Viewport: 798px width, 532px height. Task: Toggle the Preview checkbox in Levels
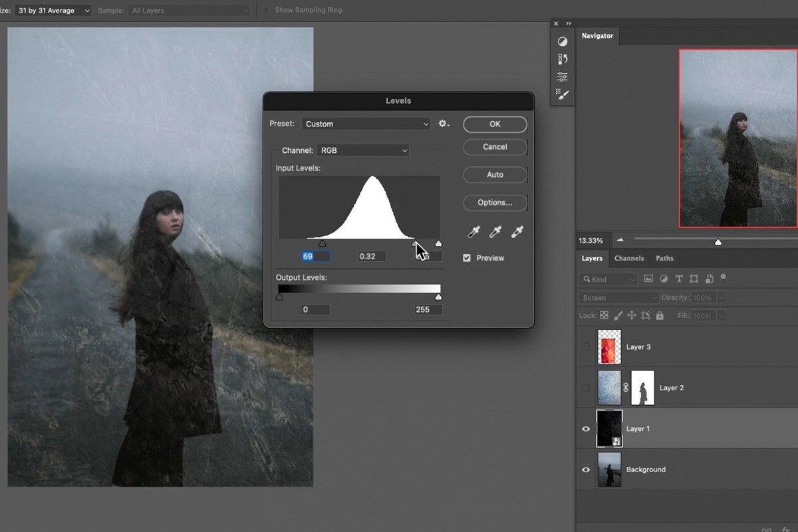[x=467, y=258]
